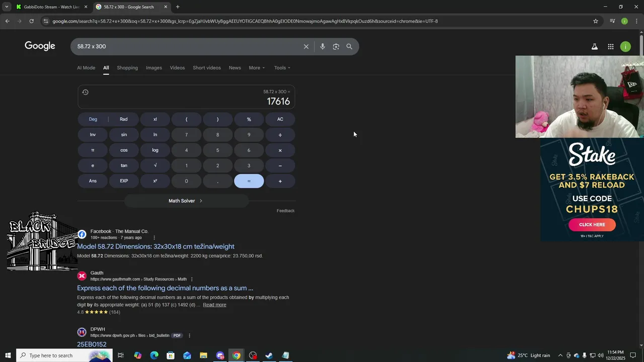
Task: Switch to the Videos tab
Action: (177, 68)
